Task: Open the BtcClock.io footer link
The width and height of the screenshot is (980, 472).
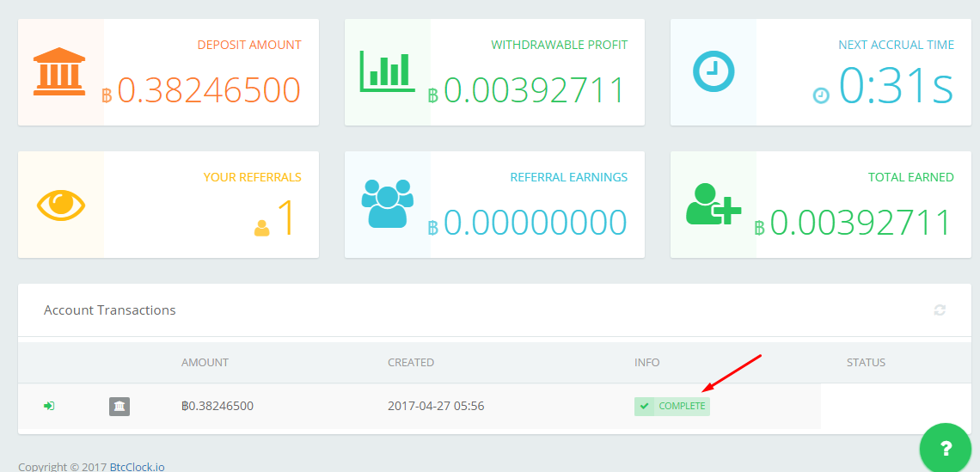Action: pyautogui.click(x=138, y=467)
